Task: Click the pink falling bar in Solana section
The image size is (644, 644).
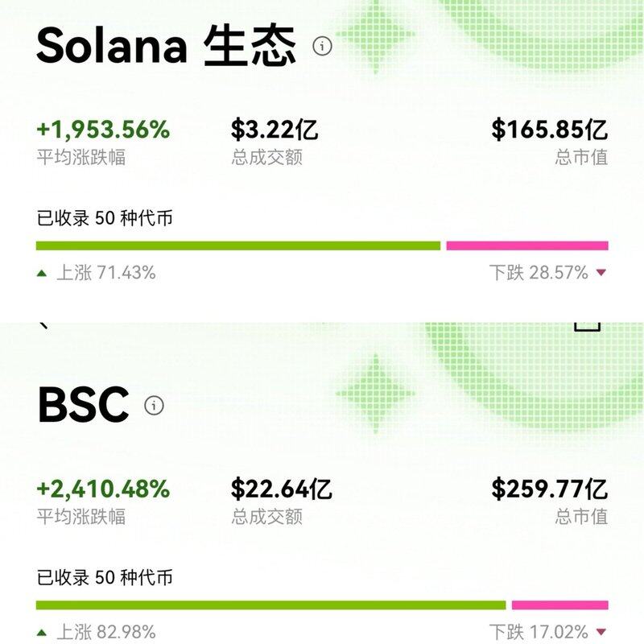Action: click(x=527, y=246)
